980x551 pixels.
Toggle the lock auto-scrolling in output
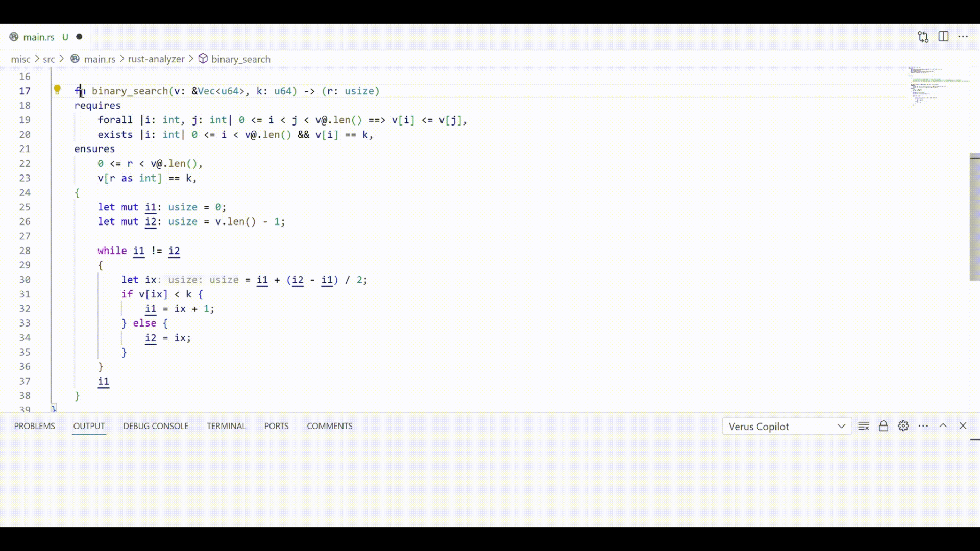tap(884, 426)
